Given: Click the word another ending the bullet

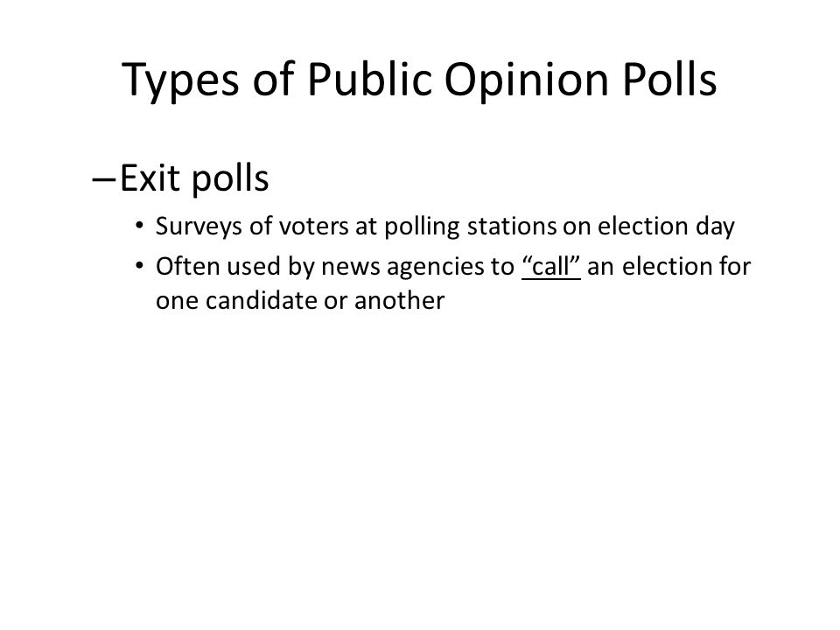Looking at the screenshot, I should pos(399,300).
